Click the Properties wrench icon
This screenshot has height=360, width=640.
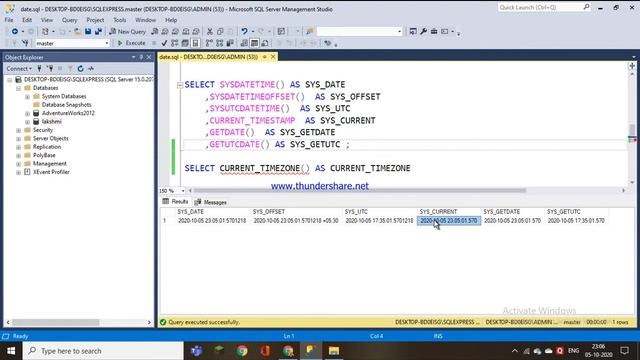click(423, 31)
